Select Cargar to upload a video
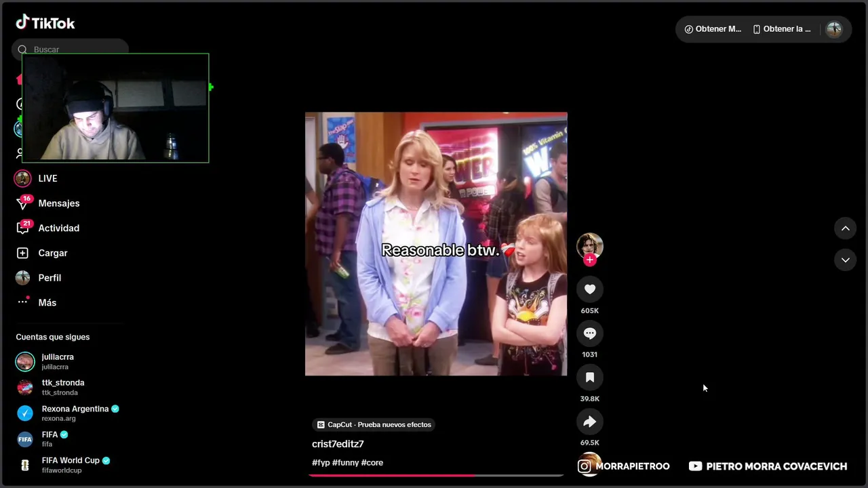Viewport: 868px width, 488px height. (x=42, y=253)
